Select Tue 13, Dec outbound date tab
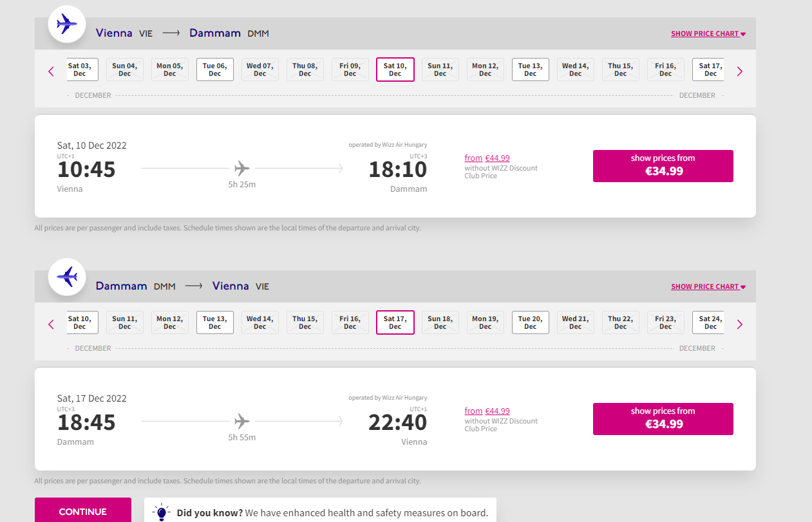 pyautogui.click(x=531, y=70)
